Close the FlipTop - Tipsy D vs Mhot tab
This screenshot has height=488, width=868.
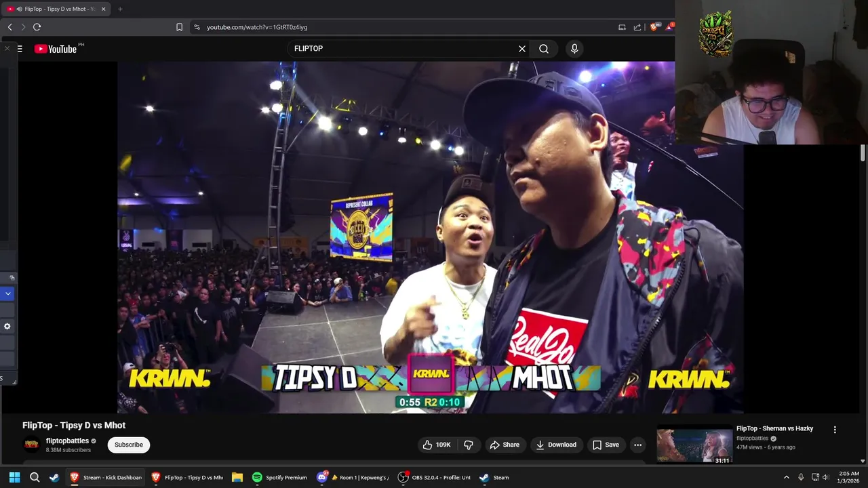point(103,9)
